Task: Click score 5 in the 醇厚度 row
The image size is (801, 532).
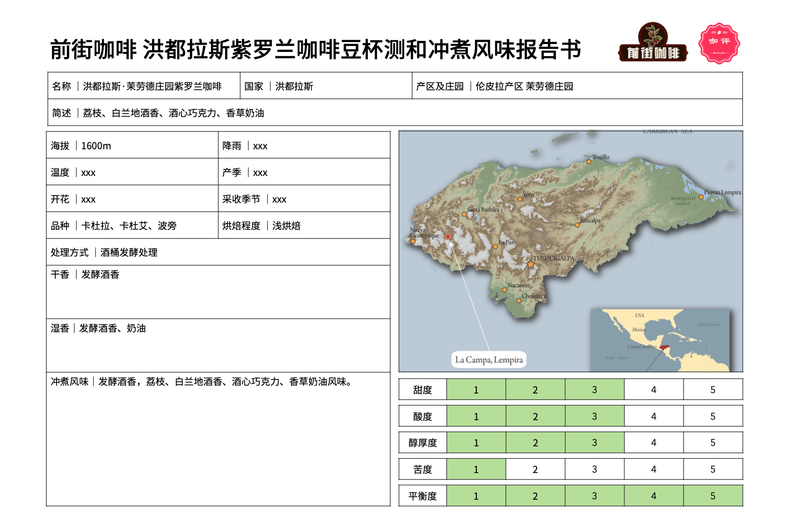Action: click(713, 443)
